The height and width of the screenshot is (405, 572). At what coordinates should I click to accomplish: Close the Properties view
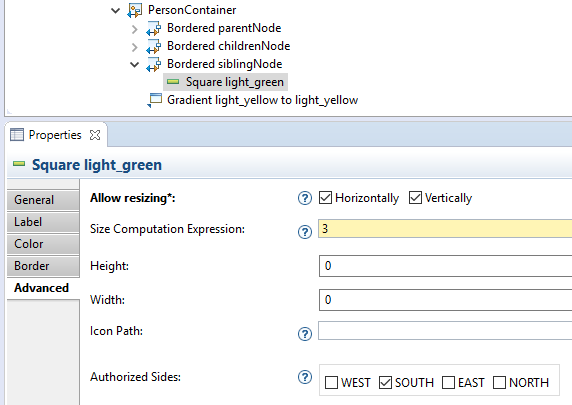point(95,135)
